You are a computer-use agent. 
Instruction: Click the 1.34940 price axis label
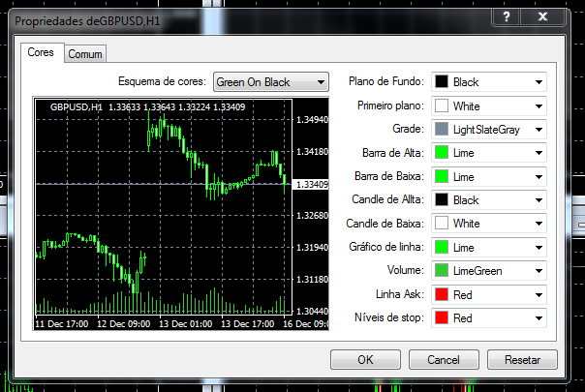click(312, 120)
